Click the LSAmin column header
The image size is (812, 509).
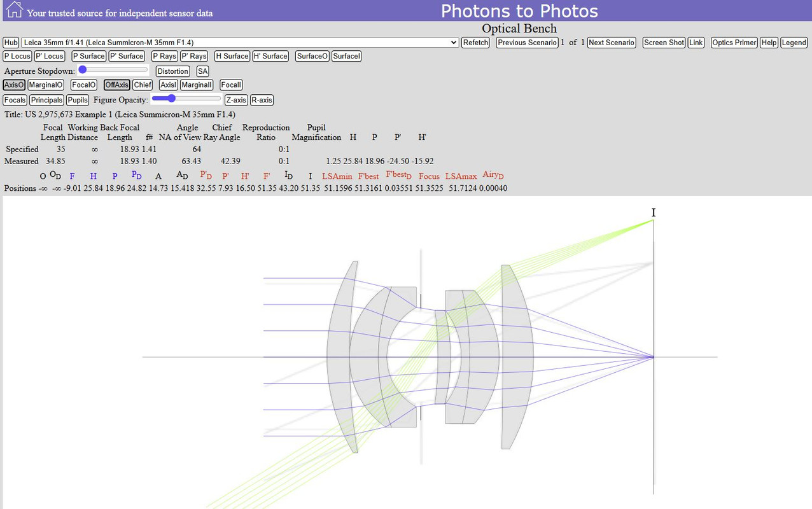coord(337,176)
